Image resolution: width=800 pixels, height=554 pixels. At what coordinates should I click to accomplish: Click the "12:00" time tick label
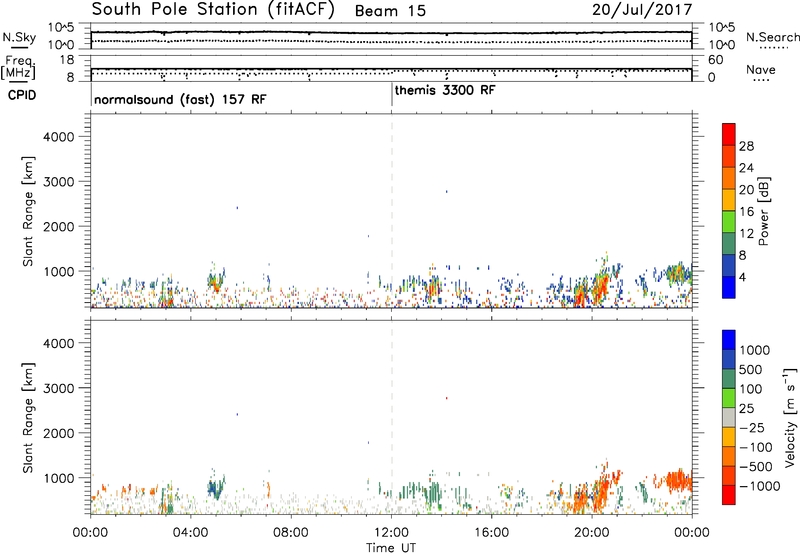point(391,533)
